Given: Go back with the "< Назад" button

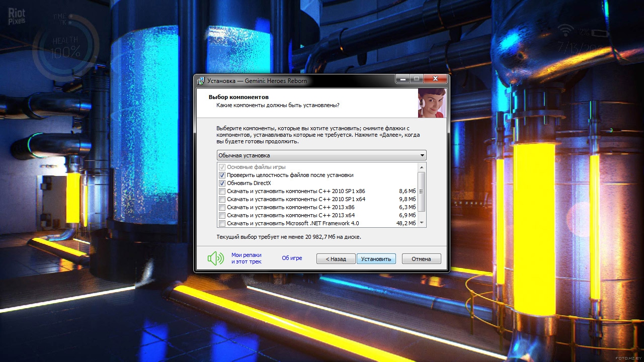Looking at the screenshot, I should point(336,259).
